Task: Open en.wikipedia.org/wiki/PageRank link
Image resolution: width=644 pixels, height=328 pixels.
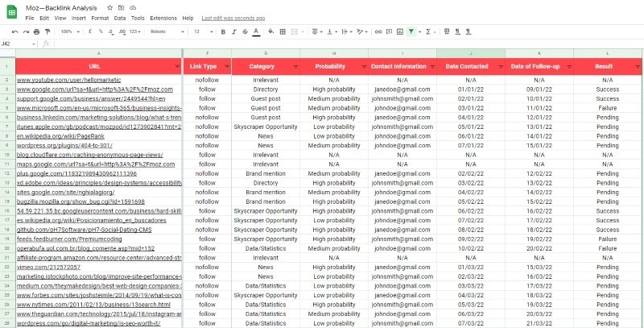Action: (x=60, y=136)
